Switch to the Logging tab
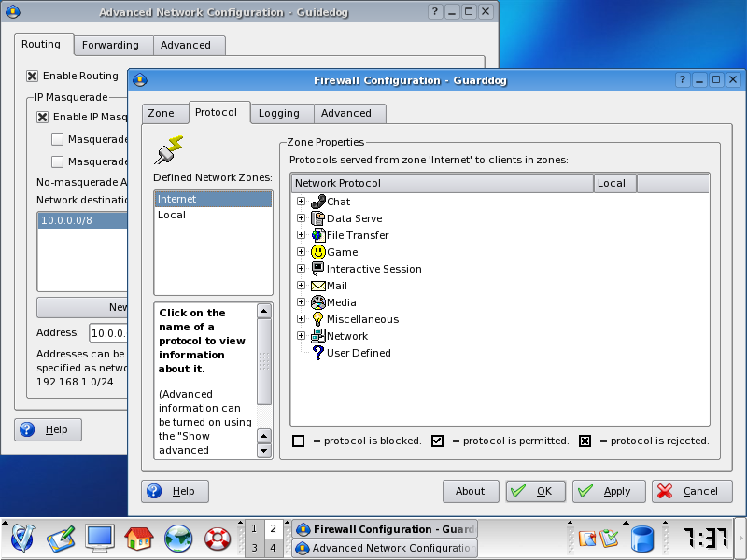Image resolution: width=747 pixels, height=560 pixels. click(279, 113)
